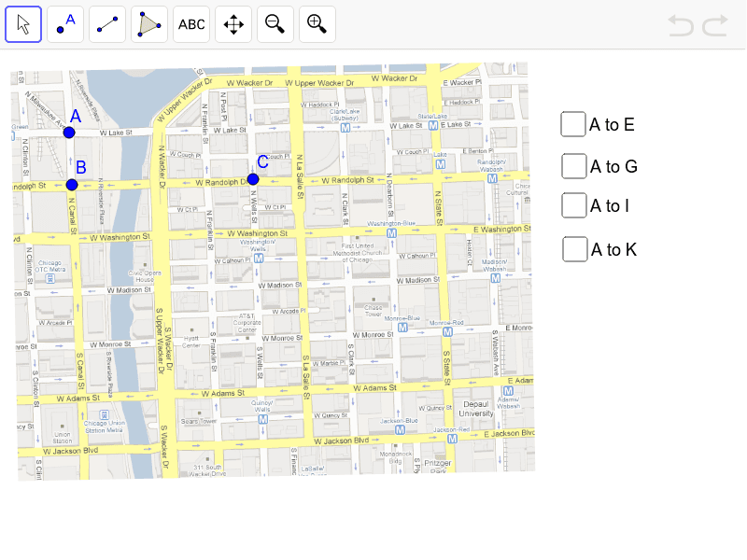Click the State/Lake M station marker
The image size is (747, 560).
tap(433, 125)
